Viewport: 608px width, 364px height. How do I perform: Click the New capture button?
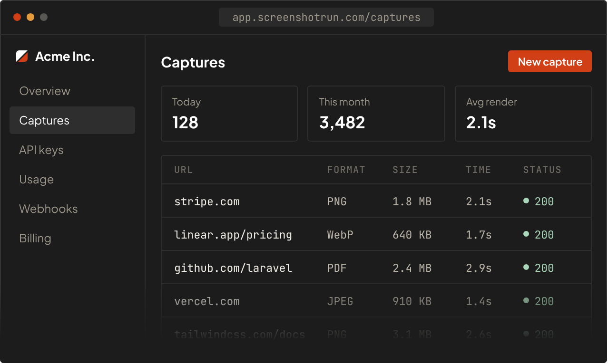click(549, 61)
